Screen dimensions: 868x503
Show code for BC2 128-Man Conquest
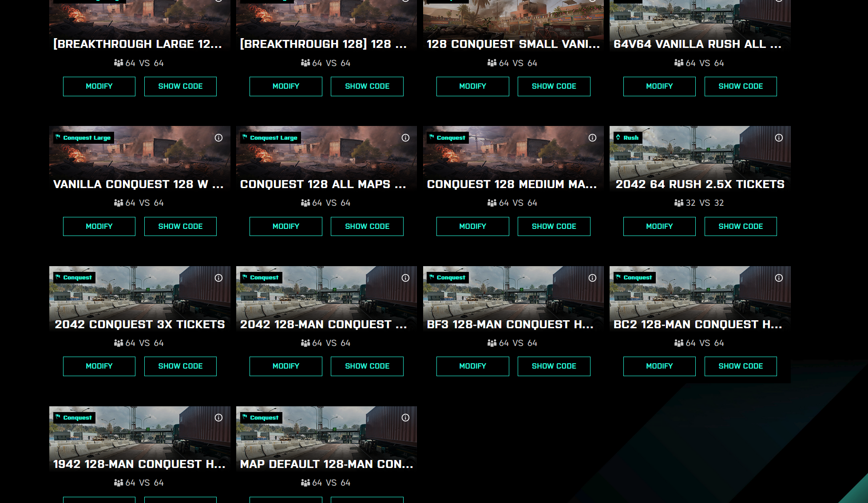pyautogui.click(x=741, y=366)
